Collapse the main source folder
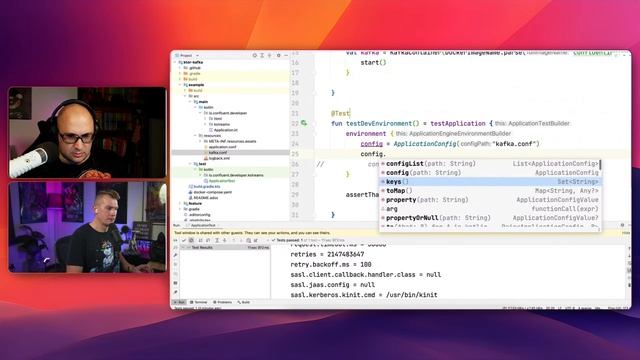This screenshot has width=640, height=360. coord(190,102)
